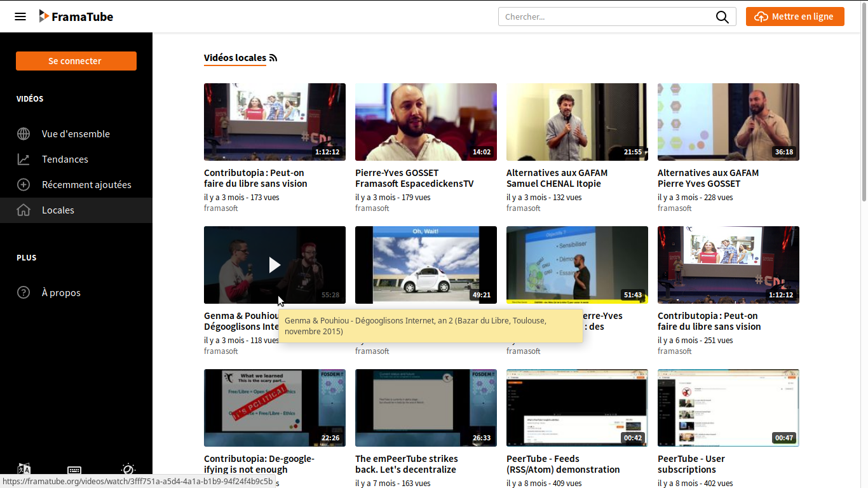Click the question-mark À propos icon
Viewport: 868px width, 488px height.
24,292
